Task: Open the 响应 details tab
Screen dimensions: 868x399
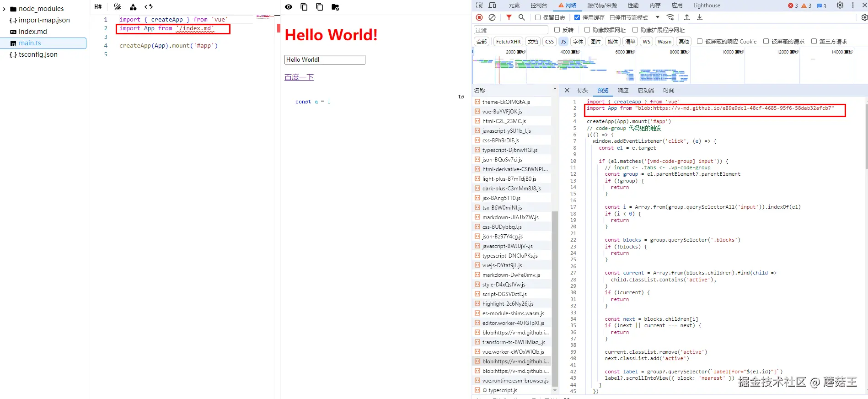Action: pos(623,91)
